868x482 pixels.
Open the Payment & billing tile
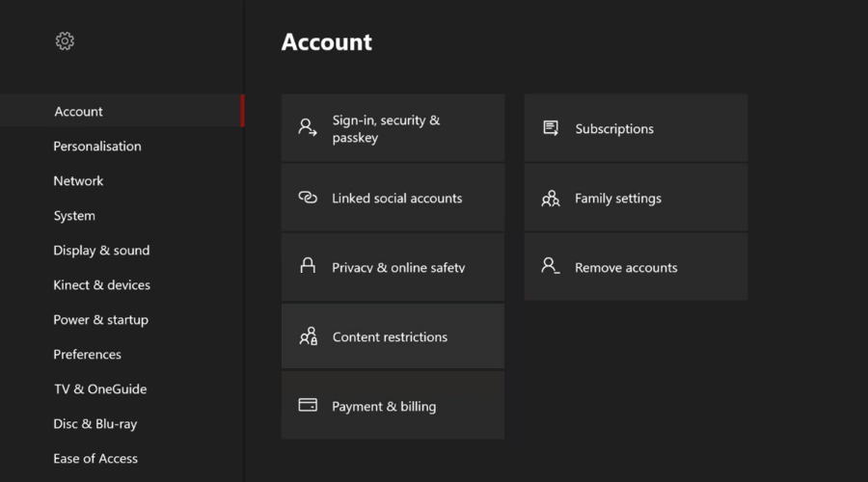click(393, 406)
